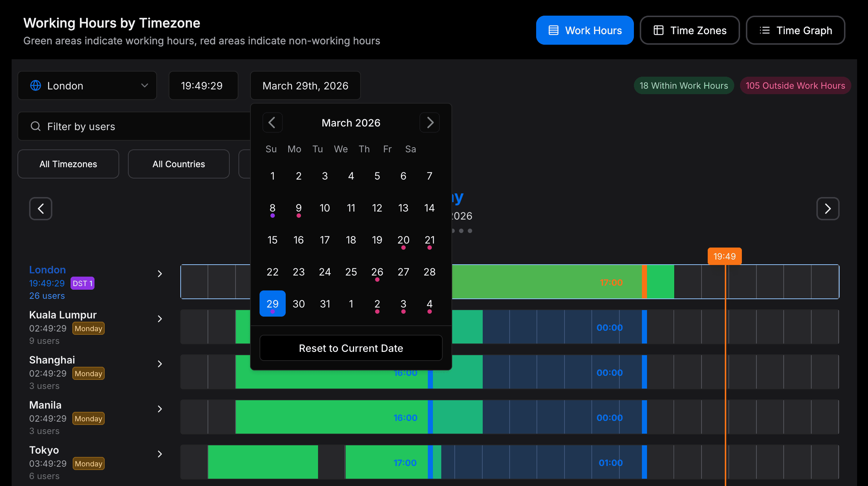The image size is (868, 486).
Task: Select March 8 in the calendar
Action: 272,208
